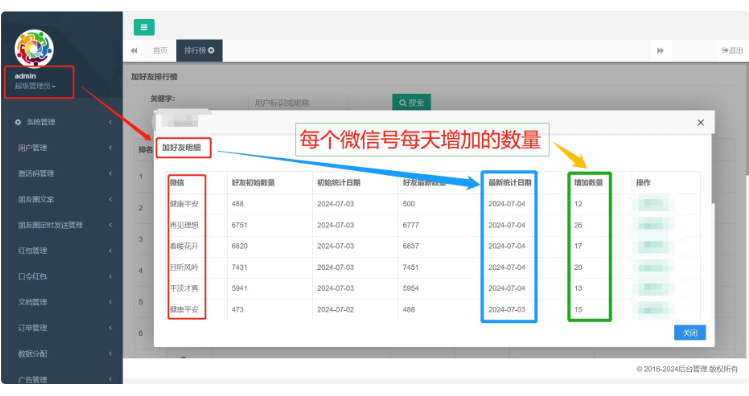
Task: Click operation button in first 健康平安 row
Action: tap(653, 204)
